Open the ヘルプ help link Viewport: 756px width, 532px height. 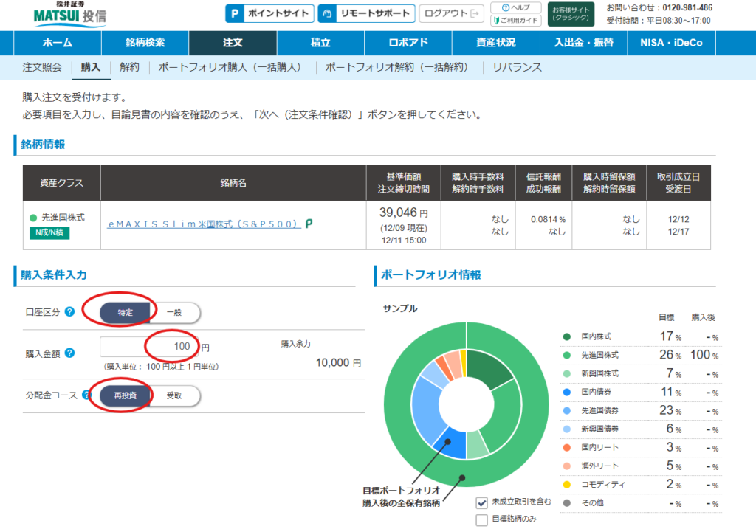pyautogui.click(x=515, y=7)
